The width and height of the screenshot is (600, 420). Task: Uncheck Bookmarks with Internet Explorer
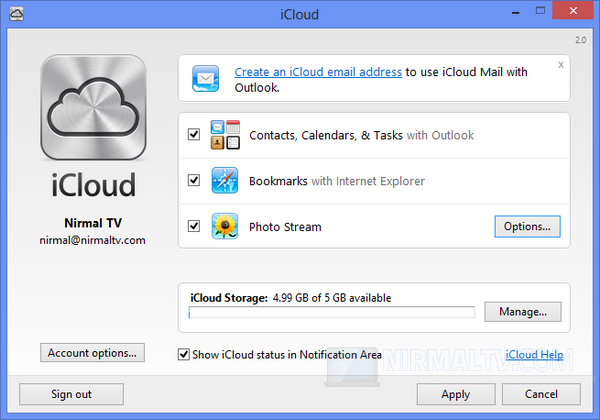(x=194, y=180)
